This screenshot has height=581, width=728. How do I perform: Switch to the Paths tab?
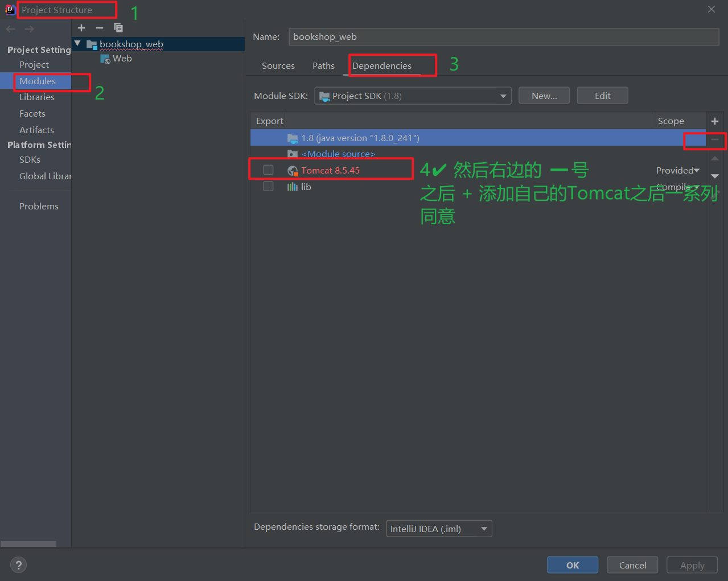[x=323, y=66]
